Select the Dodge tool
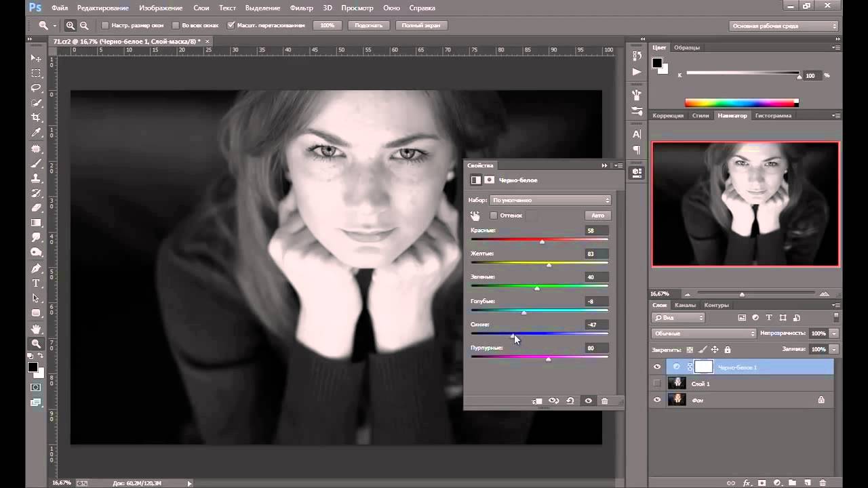Screen dimensions: 868x488 (x=37, y=253)
